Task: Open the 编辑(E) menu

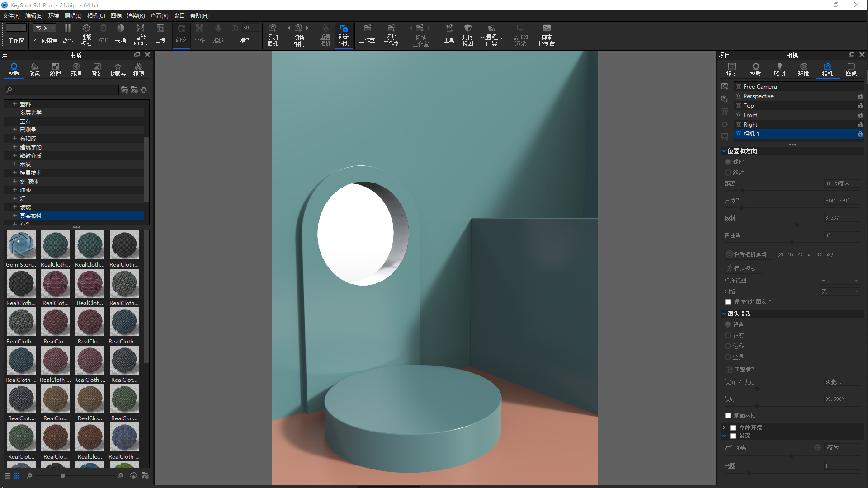Action: point(34,15)
